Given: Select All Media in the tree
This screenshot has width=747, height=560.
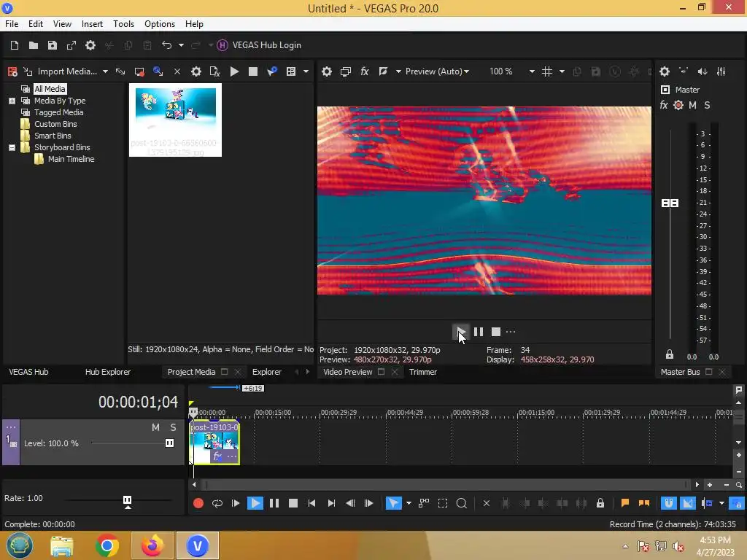Looking at the screenshot, I should (x=50, y=89).
